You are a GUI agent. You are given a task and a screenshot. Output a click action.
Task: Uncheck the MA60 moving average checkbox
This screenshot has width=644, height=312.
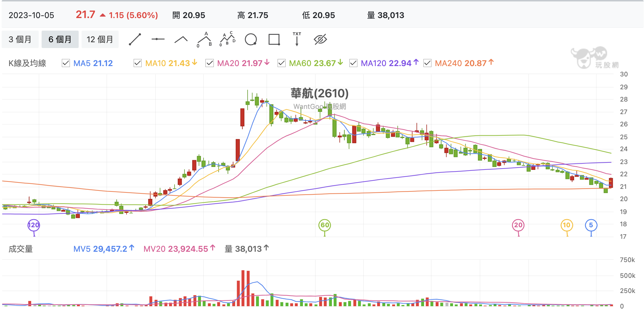click(x=281, y=63)
